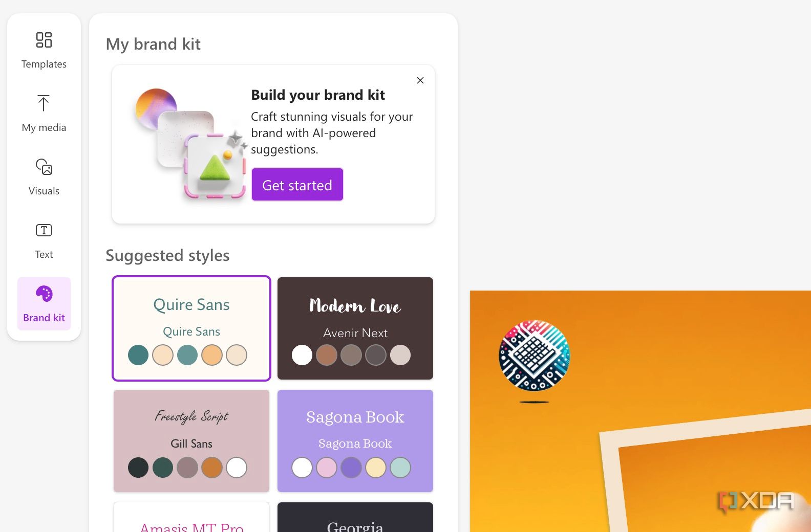The height and width of the screenshot is (532, 811).
Task: Choose the Quire Sans suggested style
Action: (x=191, y=328)
